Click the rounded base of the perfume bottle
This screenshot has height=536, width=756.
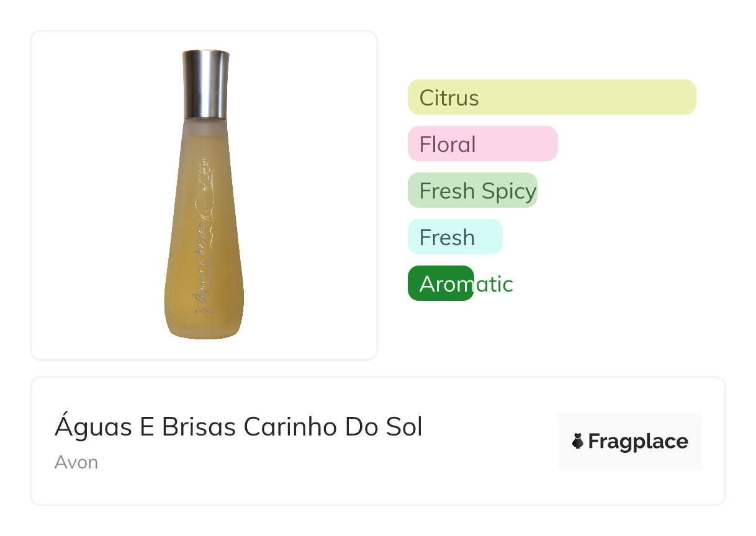[x=204, y=328]
